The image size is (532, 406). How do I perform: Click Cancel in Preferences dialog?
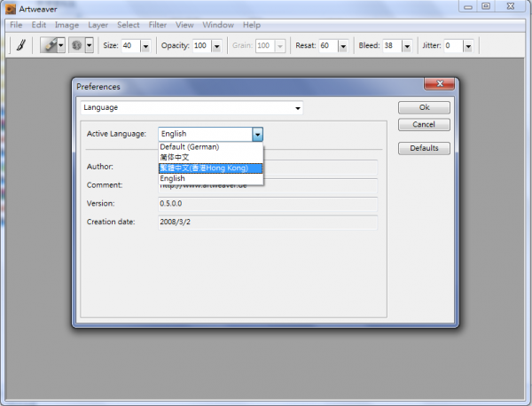[424, 124]
